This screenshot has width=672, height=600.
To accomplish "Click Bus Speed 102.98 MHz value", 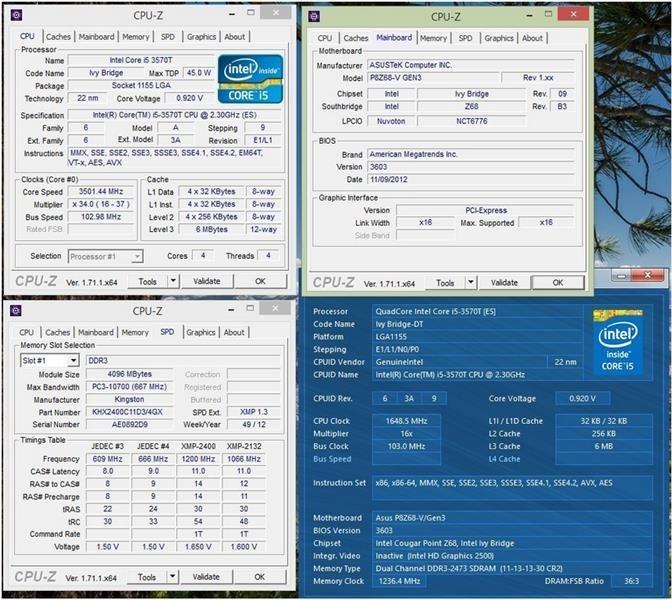I will (101, 217).
